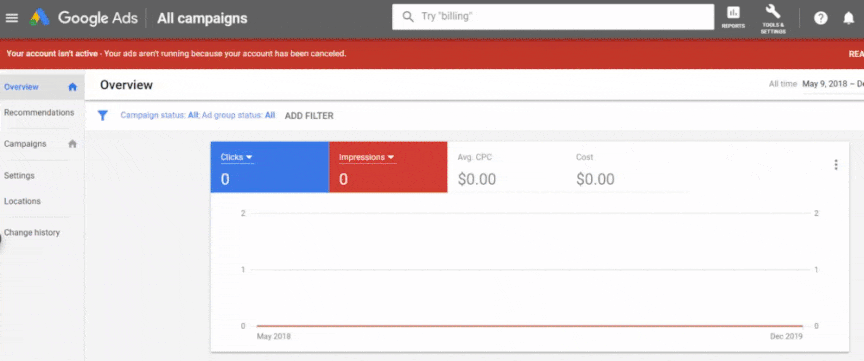Screen dimensions: 864x361
Task: Click the truncated link on the red banner
Action: (856, 53)
